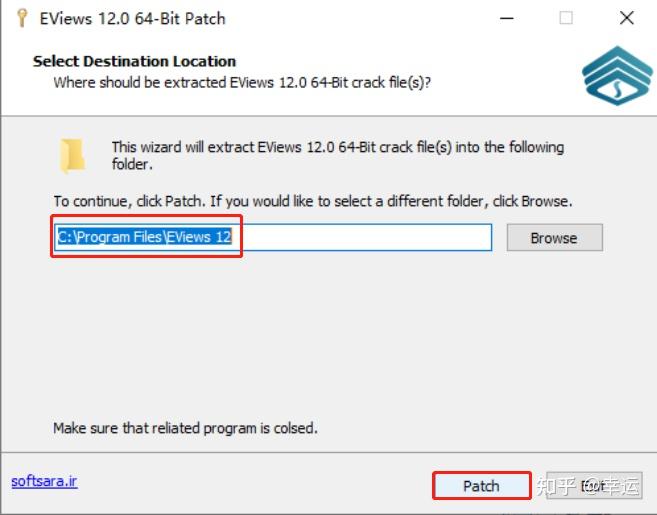The height and width of the screenshot is (515, 657).
Task: Minimize the EViews Patch window
Action: (508, 18)
